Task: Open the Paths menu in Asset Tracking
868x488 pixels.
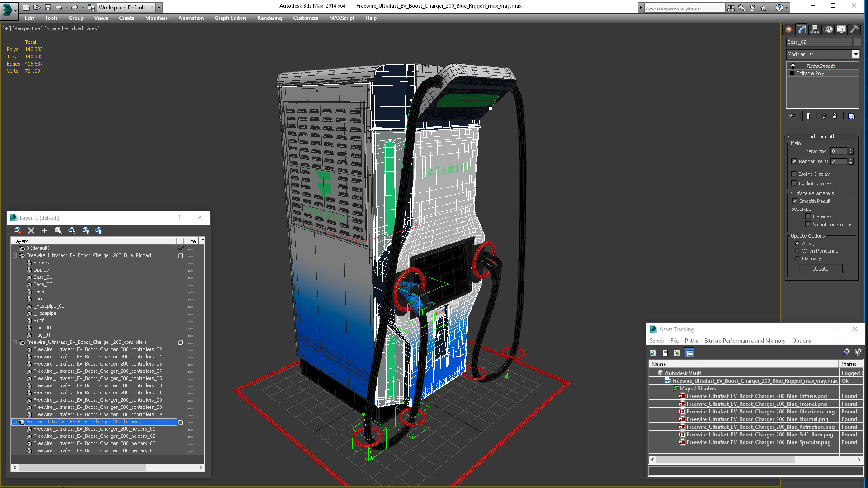Action: pos(691,341)
